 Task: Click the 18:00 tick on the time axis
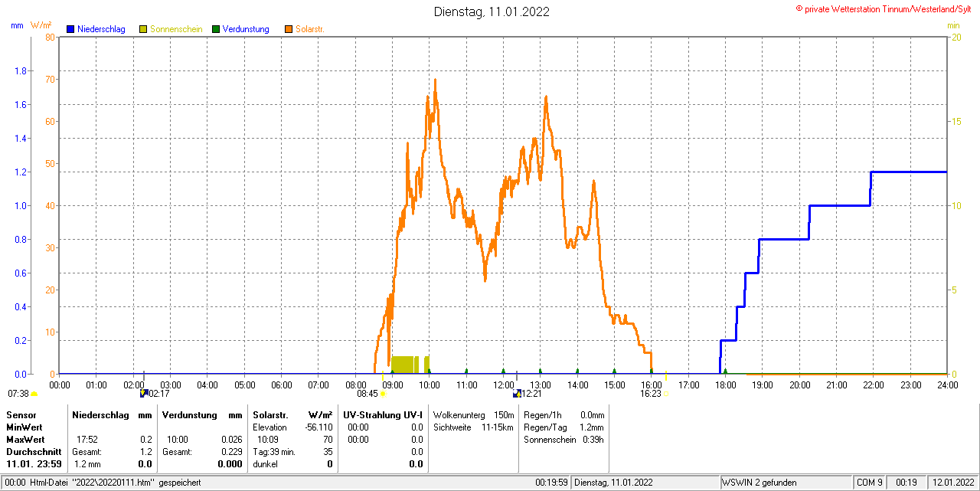[x=725, y=385]
